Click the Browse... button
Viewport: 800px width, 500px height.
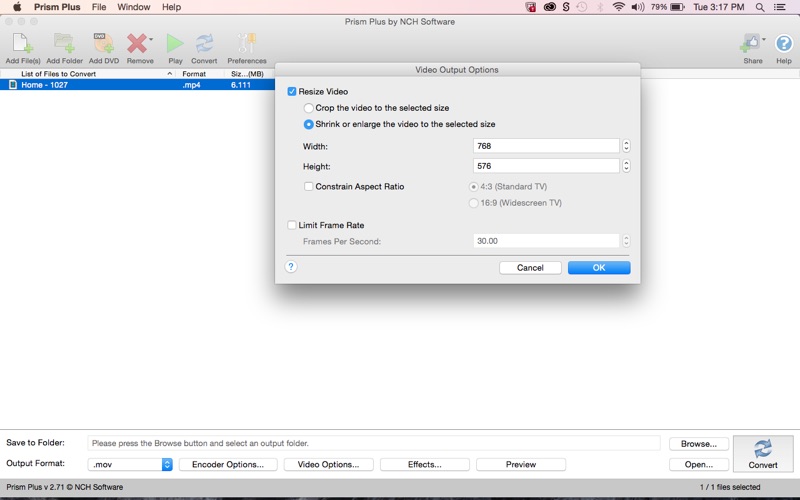[698, 444]
